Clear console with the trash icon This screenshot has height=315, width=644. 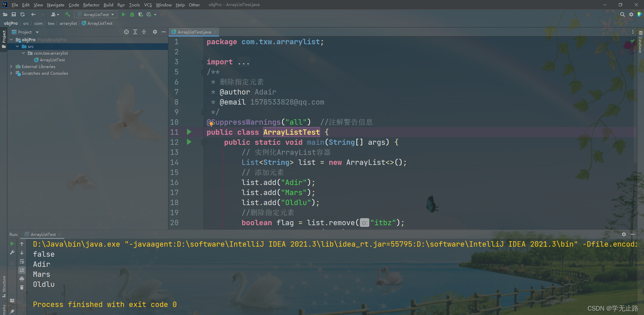tap(22, 288)
